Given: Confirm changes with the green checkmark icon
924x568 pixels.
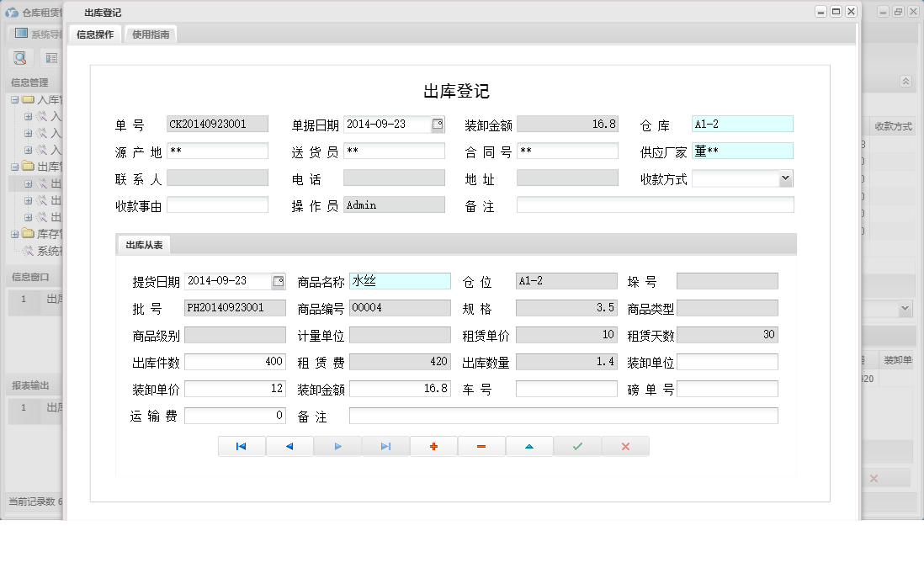Looking at the screenshot, I should coord(577,446).
